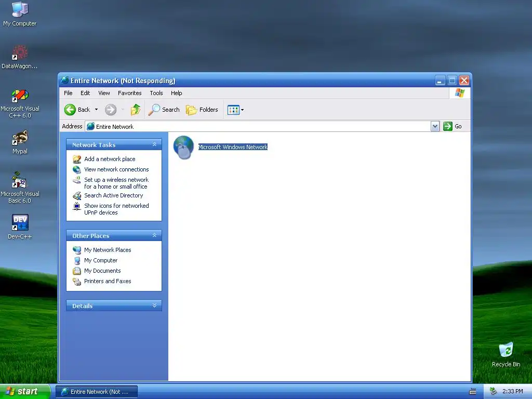Click View network connections link
The image size is (532, 399).
(116, 169)
